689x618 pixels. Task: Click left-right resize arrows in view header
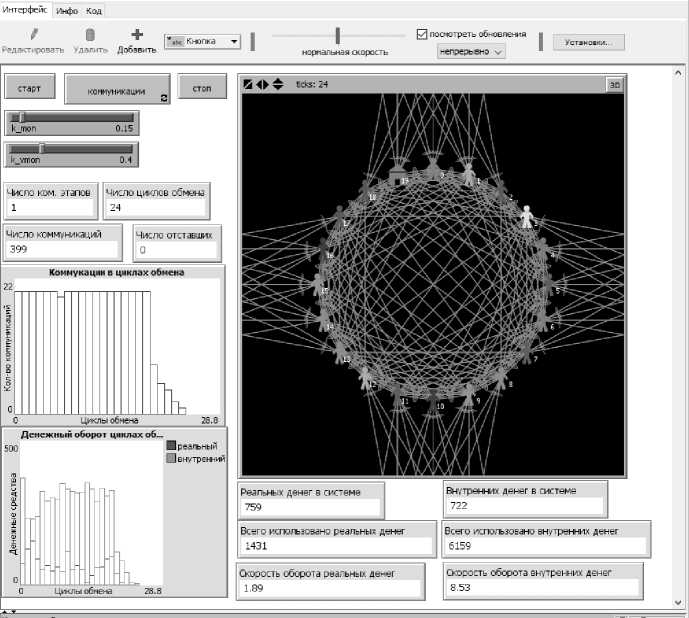[262, 84]
